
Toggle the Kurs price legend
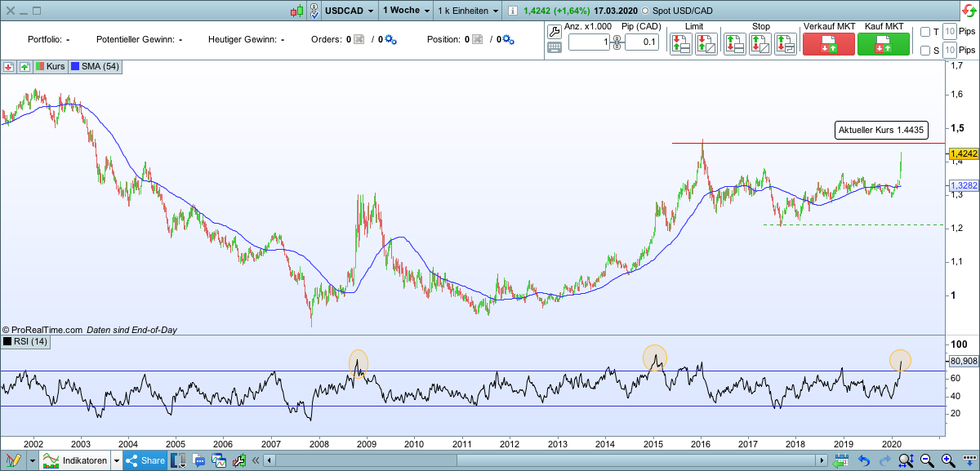(51, 66)
